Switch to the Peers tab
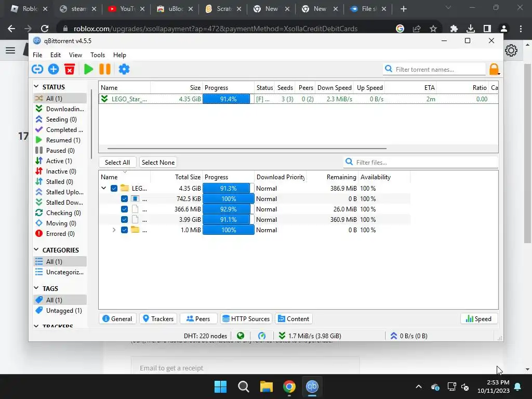 tap(198, 319)
